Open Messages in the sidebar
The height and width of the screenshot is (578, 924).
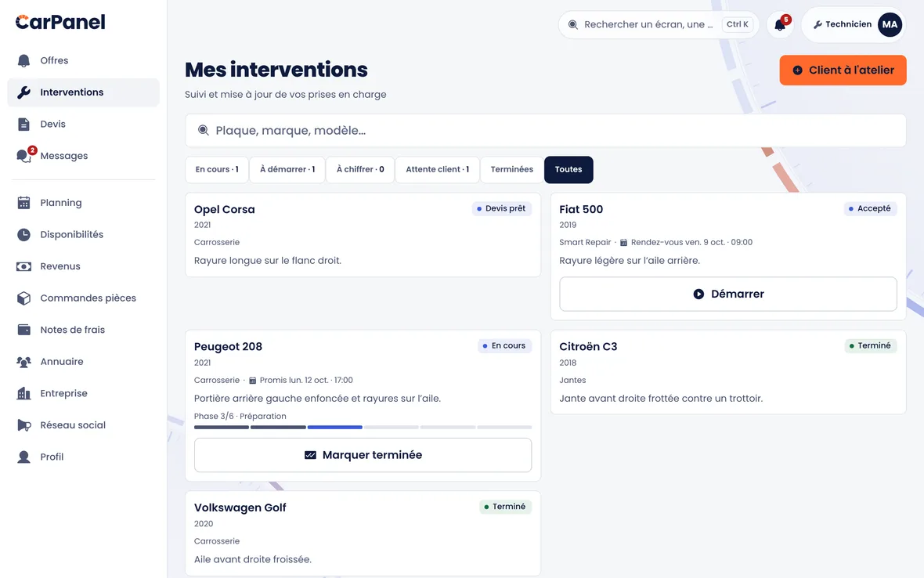tap(83, 156)
